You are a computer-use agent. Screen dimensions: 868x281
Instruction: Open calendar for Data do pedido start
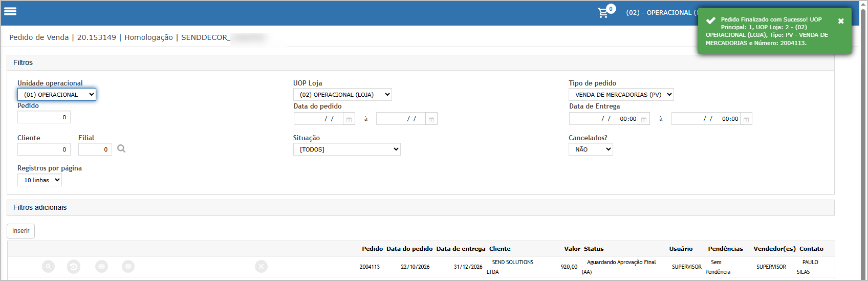point(349,119)
